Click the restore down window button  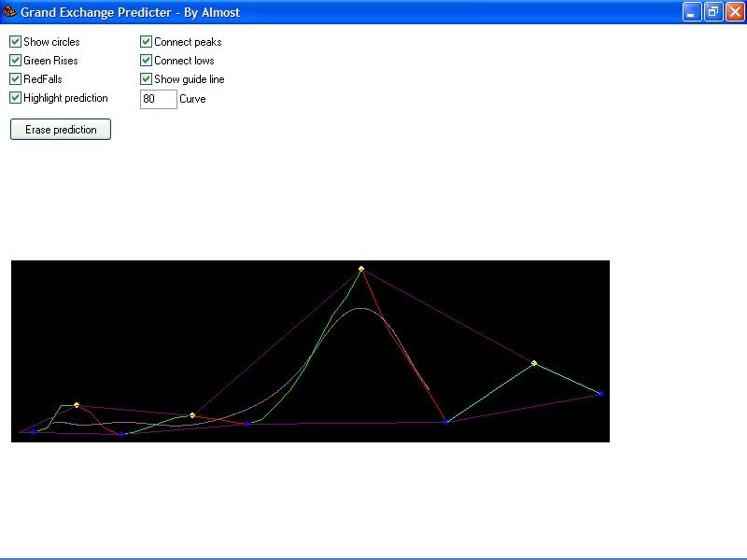coord(713,12)
